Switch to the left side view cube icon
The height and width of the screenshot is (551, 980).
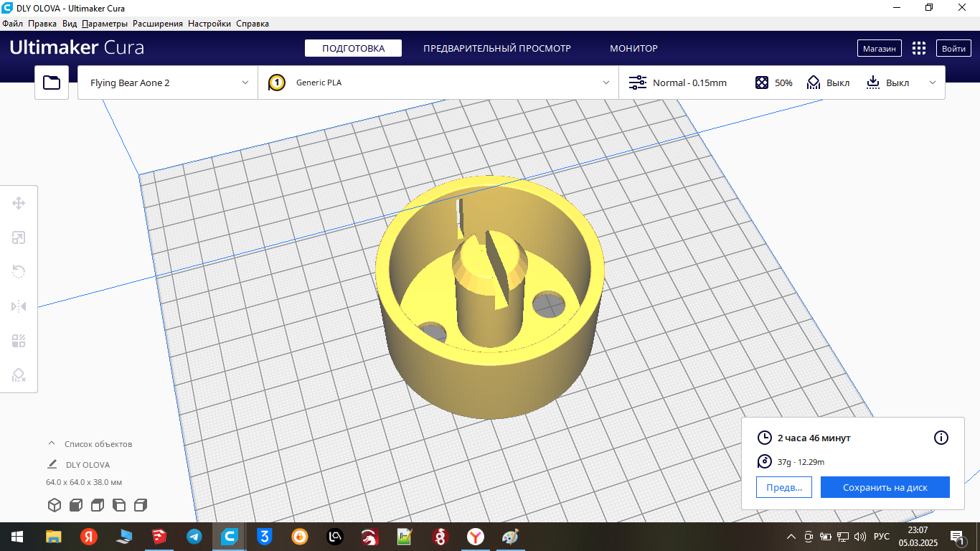(x=119, y=505)
